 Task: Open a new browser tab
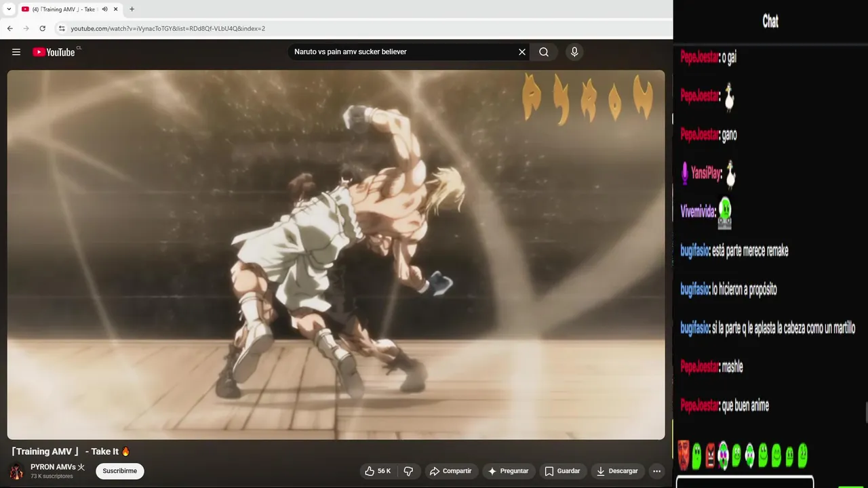pos(132,9)
